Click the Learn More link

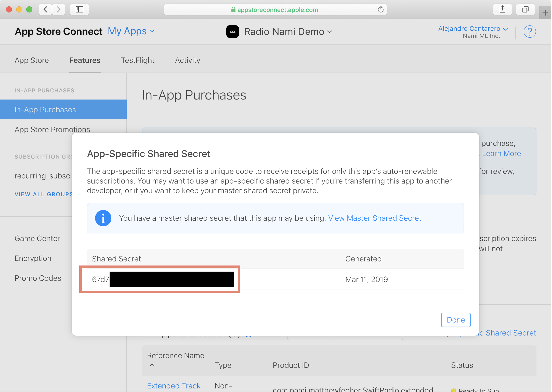[x=501, y=153]
